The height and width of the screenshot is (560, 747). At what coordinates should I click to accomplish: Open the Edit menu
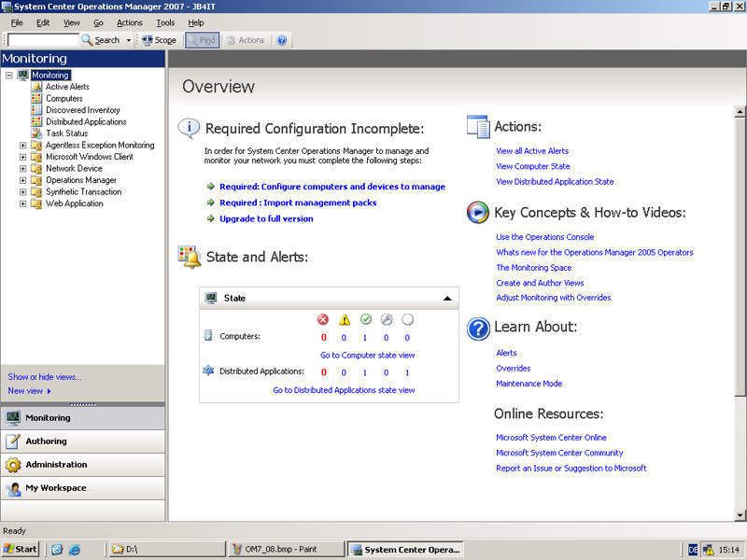tap(43, 22)
